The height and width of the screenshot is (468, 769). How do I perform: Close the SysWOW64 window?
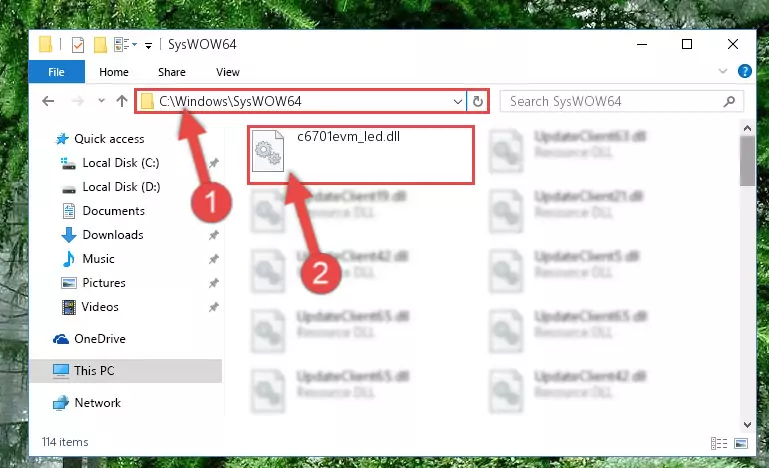(x=733, y=44)
